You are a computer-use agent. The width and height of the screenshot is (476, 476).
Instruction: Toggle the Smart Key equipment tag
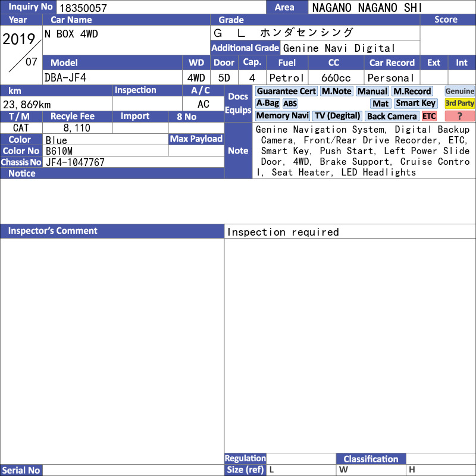point(415,104)
